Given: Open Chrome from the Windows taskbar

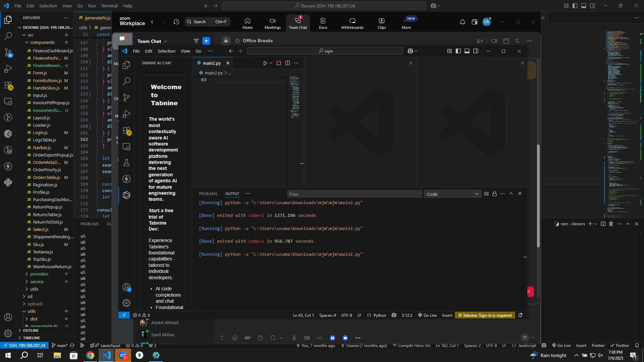Looking at the screenshot, I should (90, 355).
